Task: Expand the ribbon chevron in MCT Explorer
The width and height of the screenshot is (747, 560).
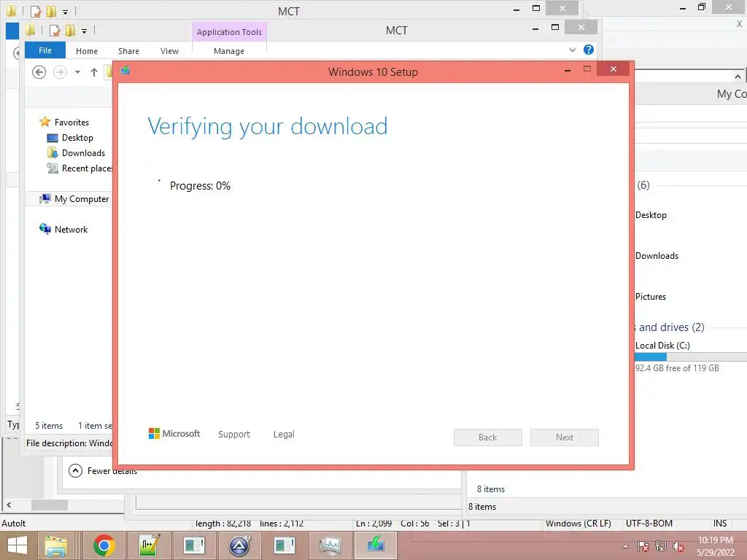Action: click(x=573, y=50)
